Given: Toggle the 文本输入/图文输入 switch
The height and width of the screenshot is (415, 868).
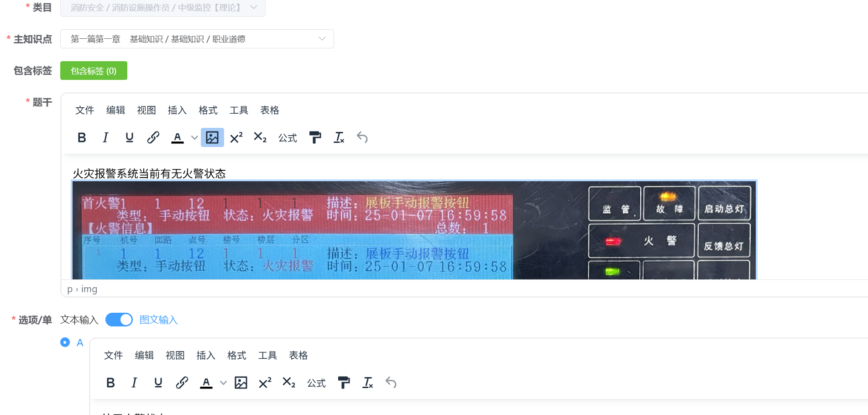Looking at the screenshot, I should click(119, 320).
